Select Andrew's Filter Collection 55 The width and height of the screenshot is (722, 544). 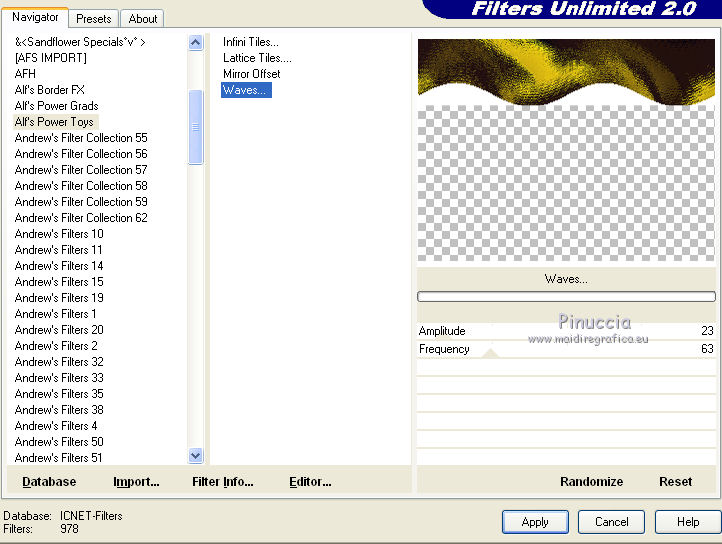pyautogui.click(x=81, y=138)
